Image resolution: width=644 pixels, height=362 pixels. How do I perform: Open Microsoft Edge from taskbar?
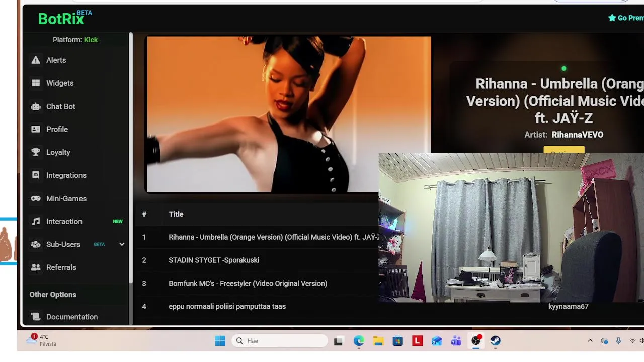click(358, 341)
